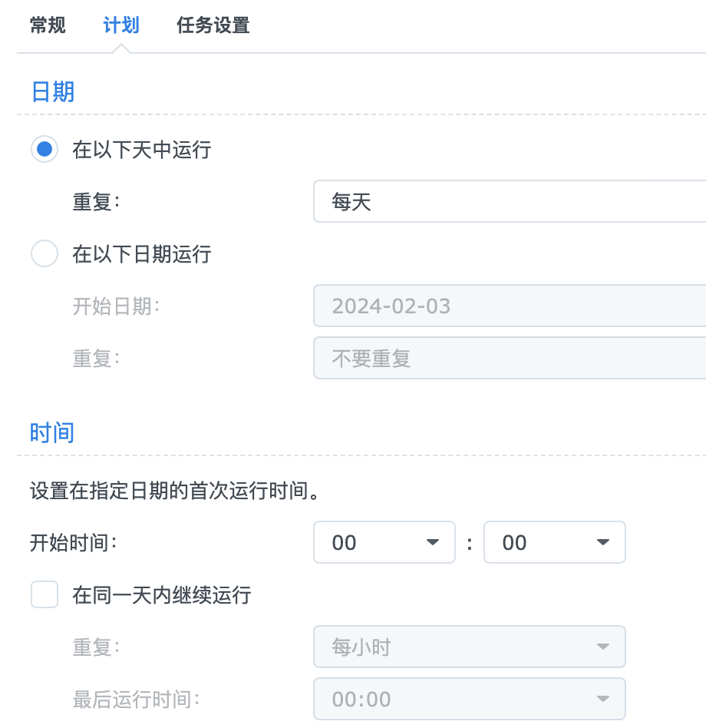Screen dimensions: 706x728
Task: Open the 每小时 repeat interval dropdown
Action: coord(469,647)
